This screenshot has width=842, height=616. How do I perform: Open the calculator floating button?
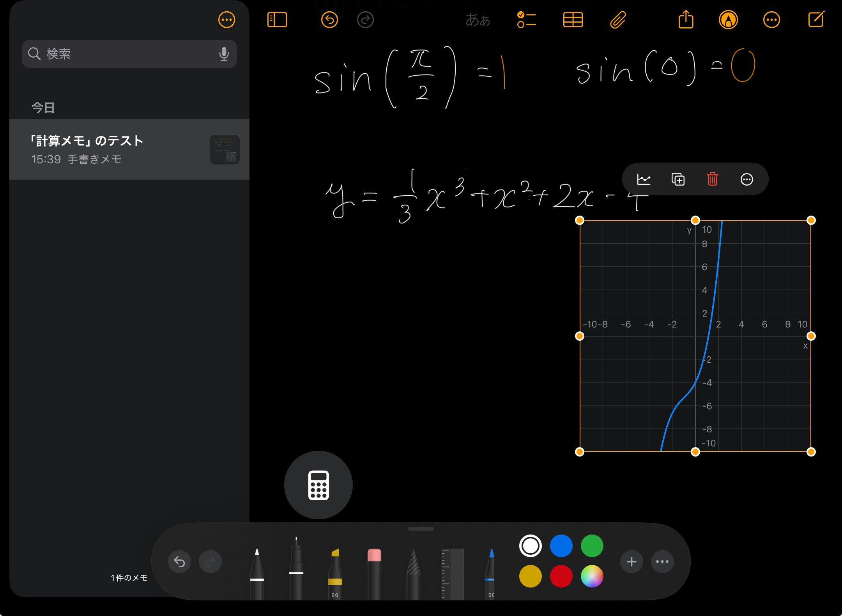click(x=318, y=485)
